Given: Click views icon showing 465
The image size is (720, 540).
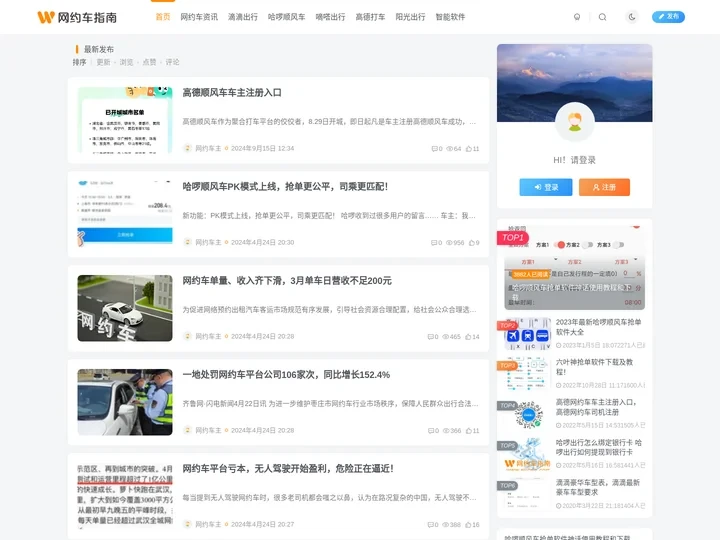Looking at the screenshot, I should [445, 337].
